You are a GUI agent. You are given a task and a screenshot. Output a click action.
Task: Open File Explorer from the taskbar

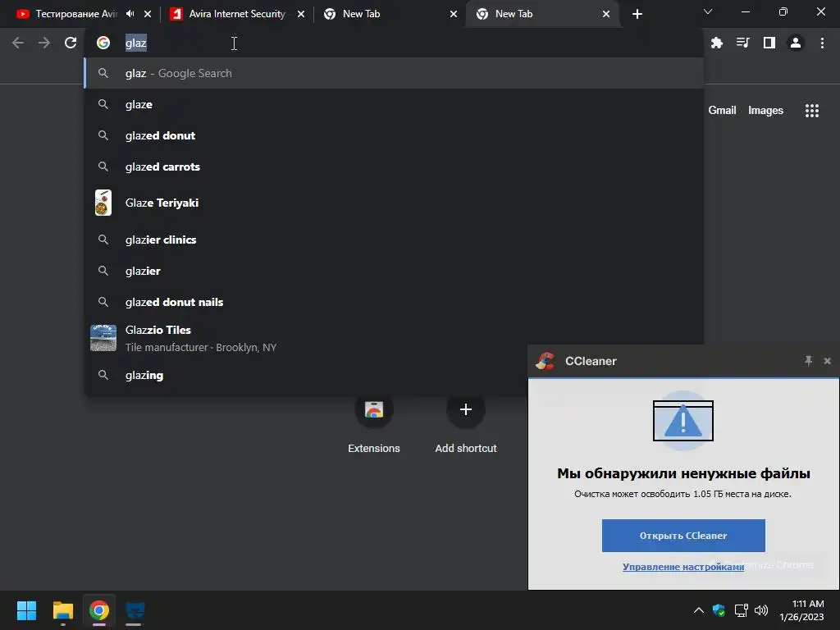pos(62,610)
